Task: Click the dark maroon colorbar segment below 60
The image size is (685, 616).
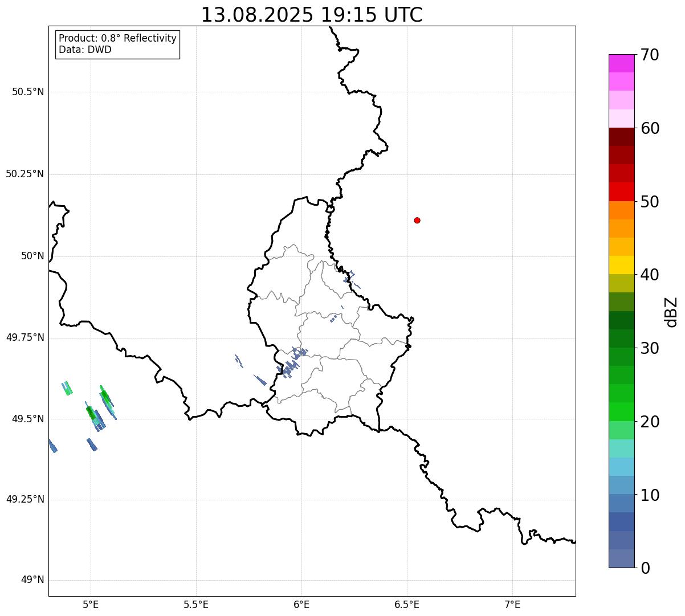Action: point(621,137)
